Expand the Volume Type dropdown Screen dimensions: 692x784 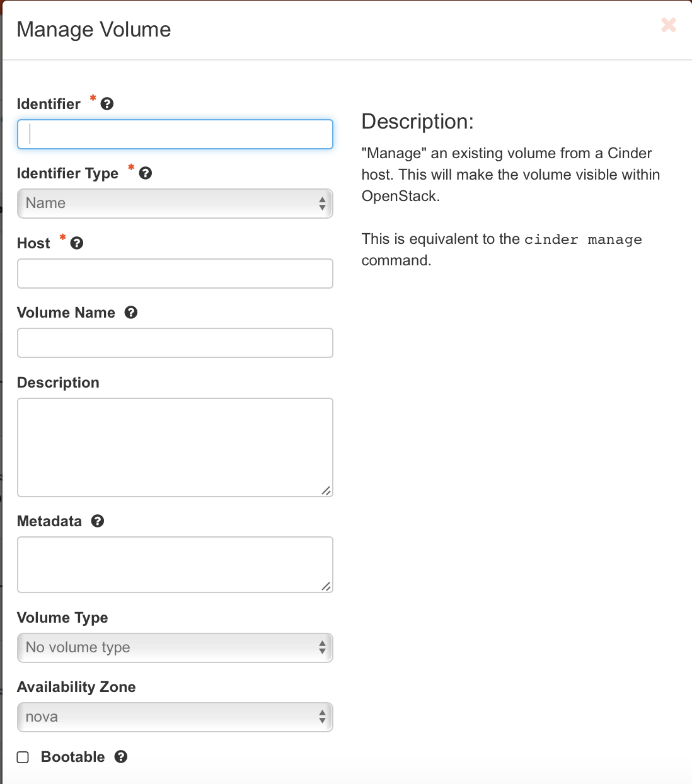(x=175, y=648)
